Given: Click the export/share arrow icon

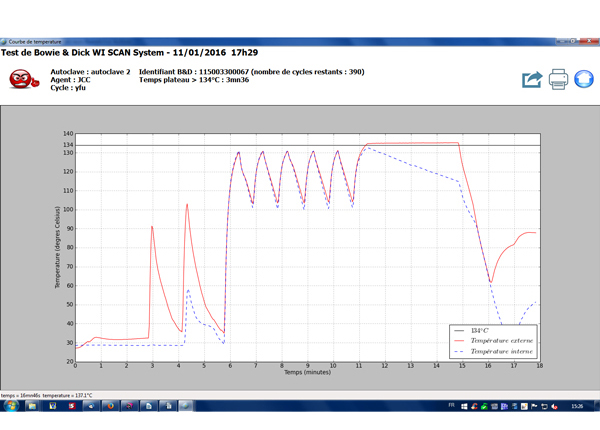Looking at the screenshot, I should click(x=532, y=80).
